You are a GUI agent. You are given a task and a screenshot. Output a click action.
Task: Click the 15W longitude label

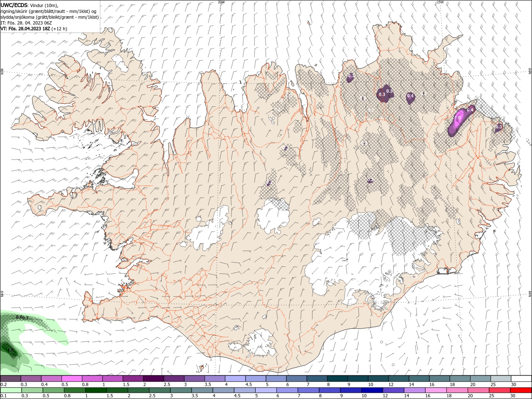(x=440, y=2)
